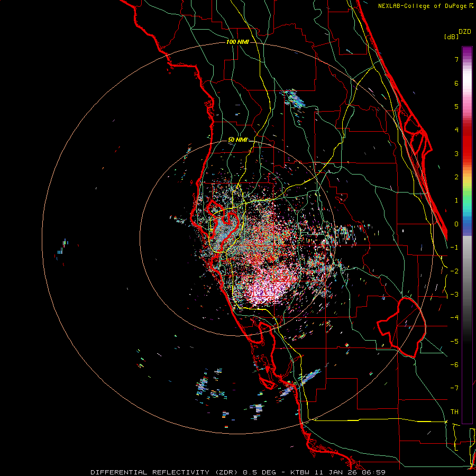Click the "06:59" timestamp
Screen dimensions: 476x476
point(374,472)
